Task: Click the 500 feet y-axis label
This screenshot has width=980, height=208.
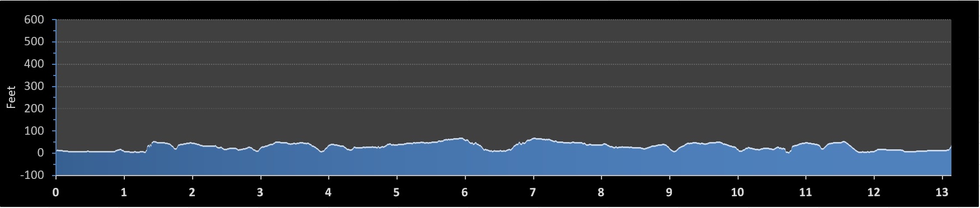Action: coord(34,42)
